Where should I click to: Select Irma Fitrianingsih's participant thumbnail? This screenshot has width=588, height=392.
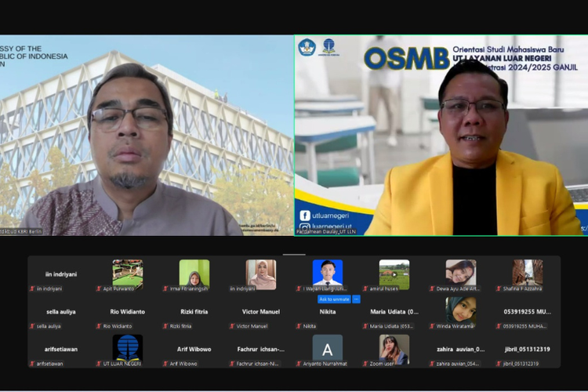tap(194, 274)
